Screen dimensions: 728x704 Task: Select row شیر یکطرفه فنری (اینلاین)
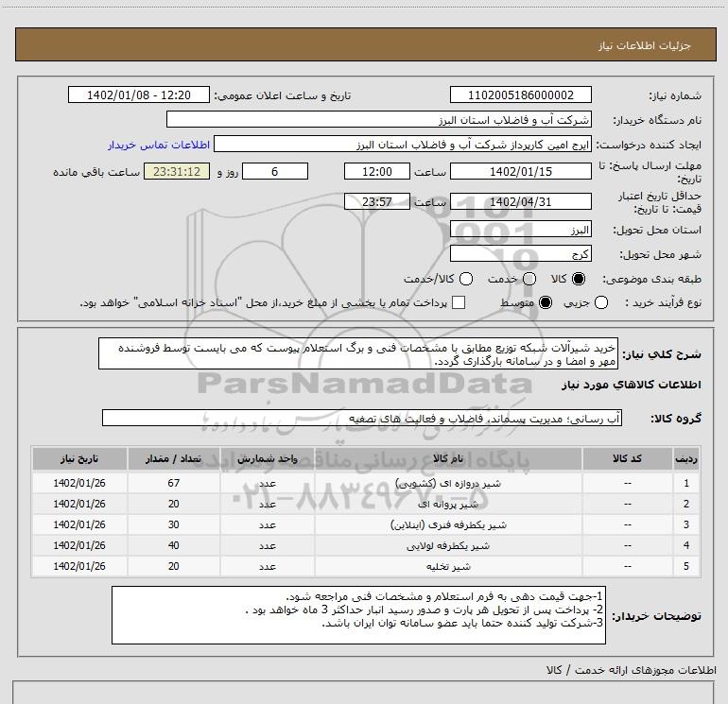pos(366,524)
